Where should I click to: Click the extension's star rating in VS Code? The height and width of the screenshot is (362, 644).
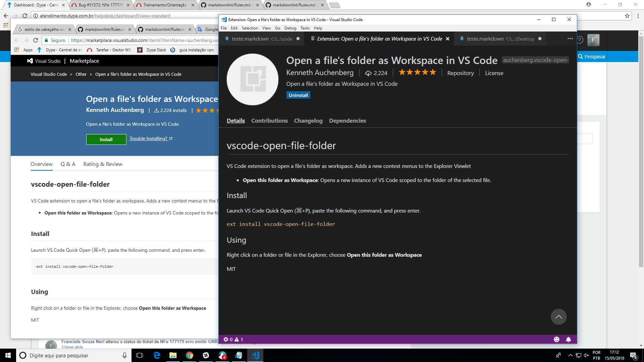pos(417,72)
